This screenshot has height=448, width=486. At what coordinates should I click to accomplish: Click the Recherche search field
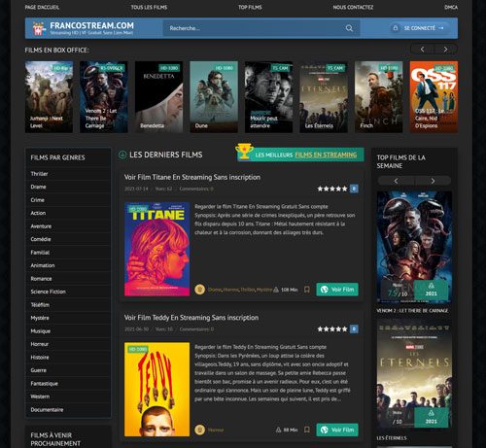click(255, 28)
